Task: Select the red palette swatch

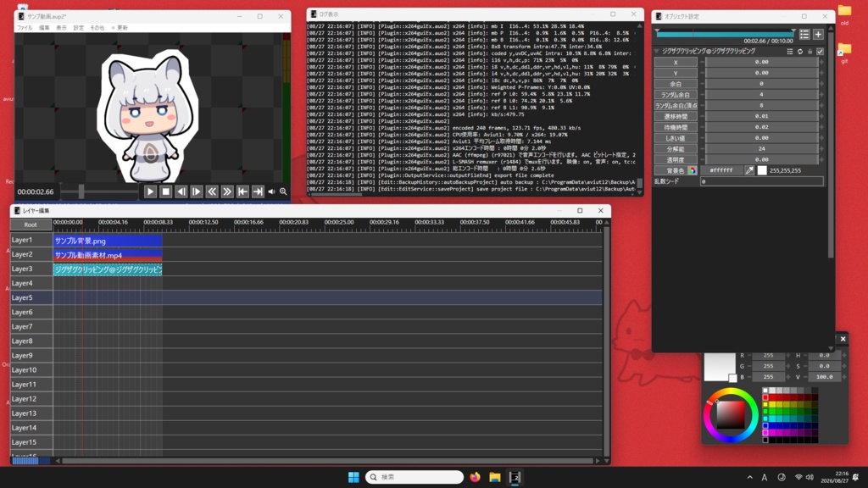Action: coord(765,397)
